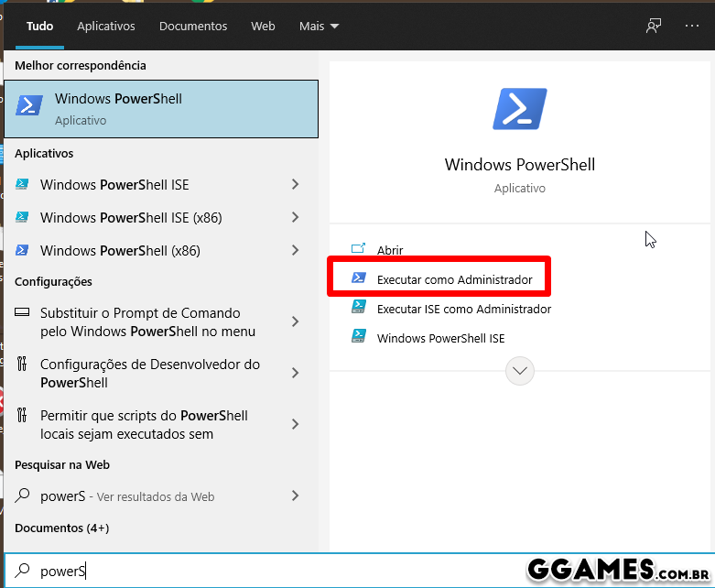
Task: Click the magnifier icon in the web search result
Action: (x=22, y=496)
